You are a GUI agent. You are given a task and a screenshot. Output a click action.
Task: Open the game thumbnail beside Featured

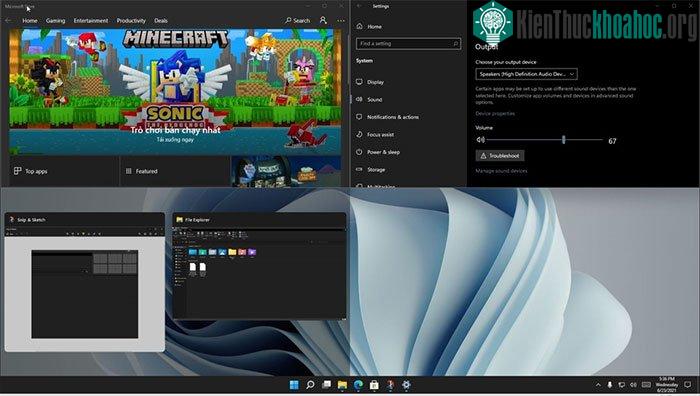coord(286,171)
